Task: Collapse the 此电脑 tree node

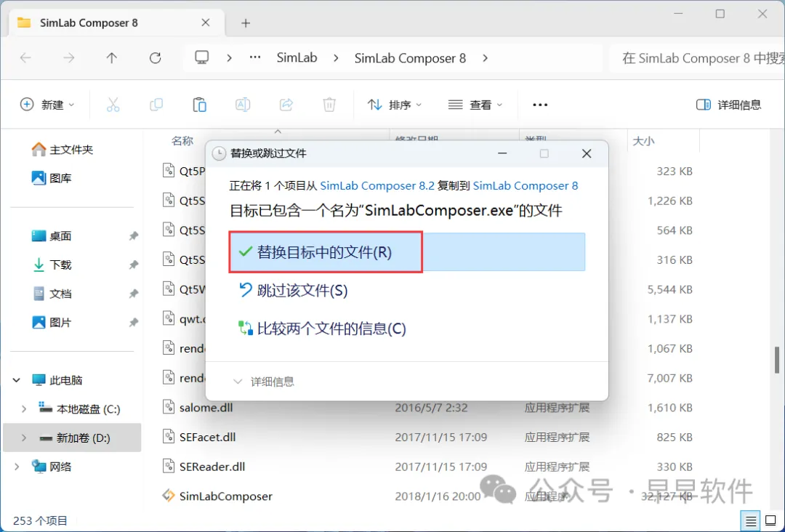Action: [x=17, y=380]
